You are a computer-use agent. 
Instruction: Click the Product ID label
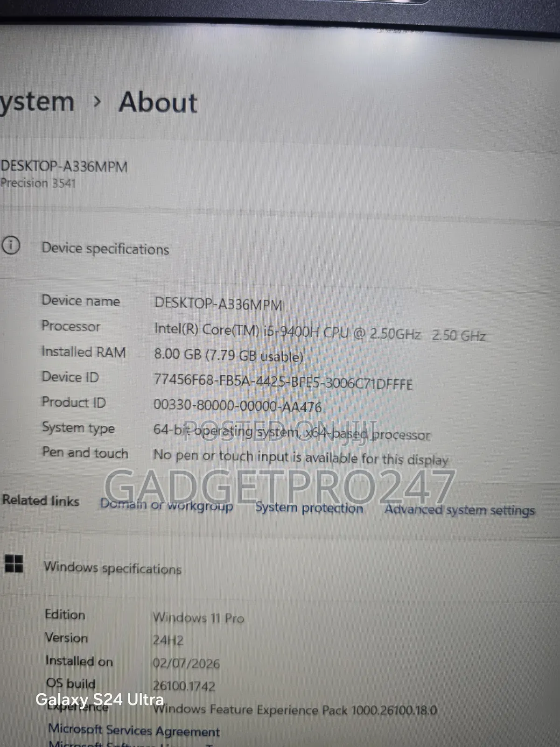click(74, 402)
